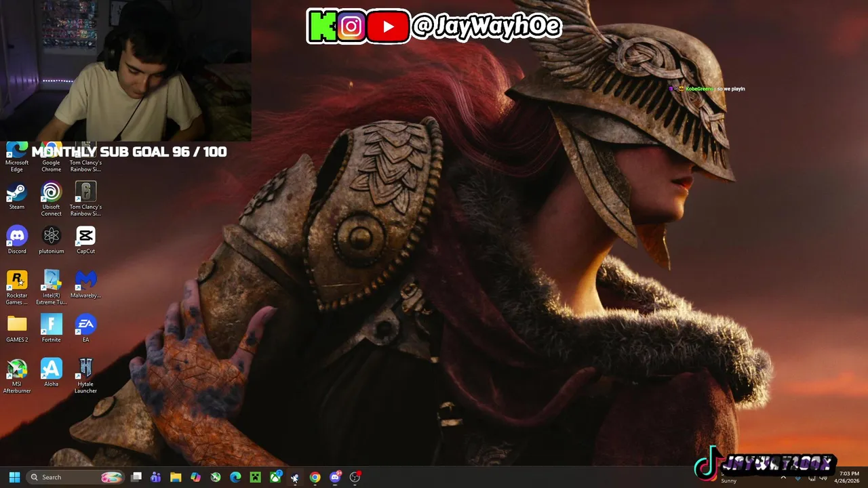The height and width of the screenshot is (488, 868).
Task: Launch Minecraft from the taskbar
Action: (255, 477)
